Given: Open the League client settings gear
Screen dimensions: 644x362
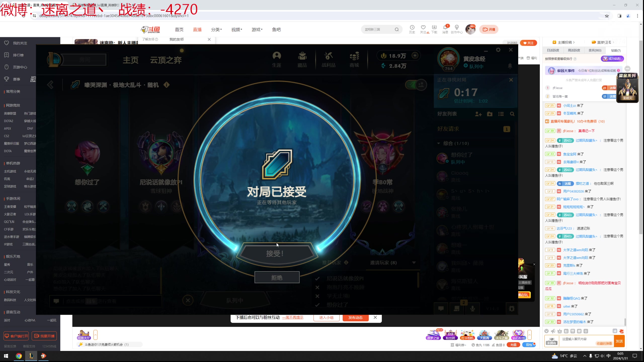Looking at the screenshot, I should coord(498,50).
